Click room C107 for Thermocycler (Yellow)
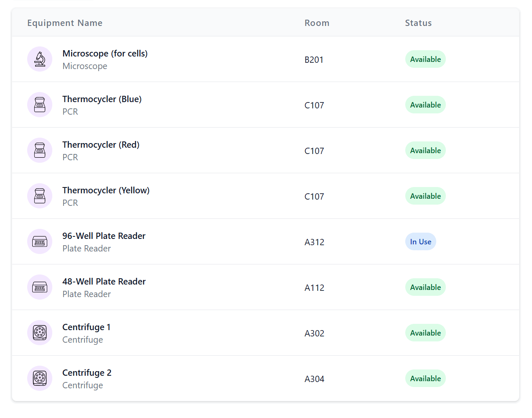Image resolution: width=532 pixels, height=418 pixels. pyautogui.click(x=314, y=197)
